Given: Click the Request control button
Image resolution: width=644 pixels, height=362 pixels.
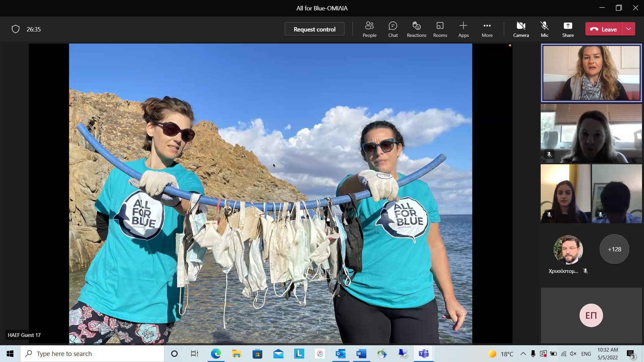Looking at the screenshot, I should [x=314, y=29].
